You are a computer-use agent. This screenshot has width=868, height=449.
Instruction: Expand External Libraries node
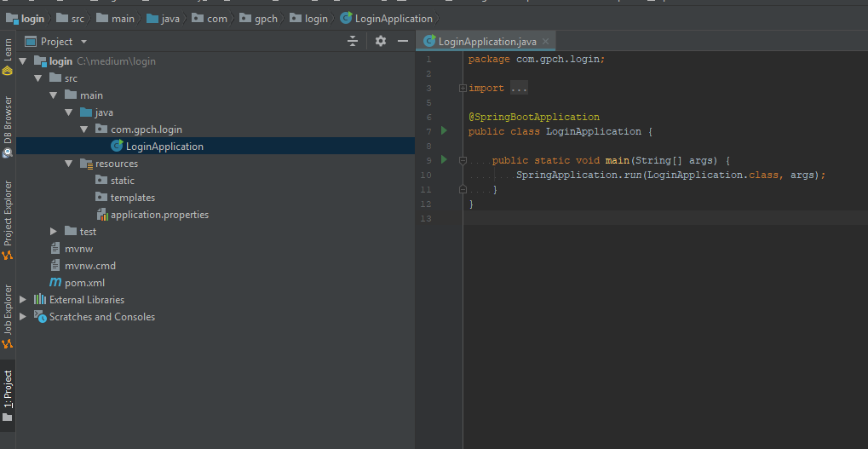(x=23, y=300)
